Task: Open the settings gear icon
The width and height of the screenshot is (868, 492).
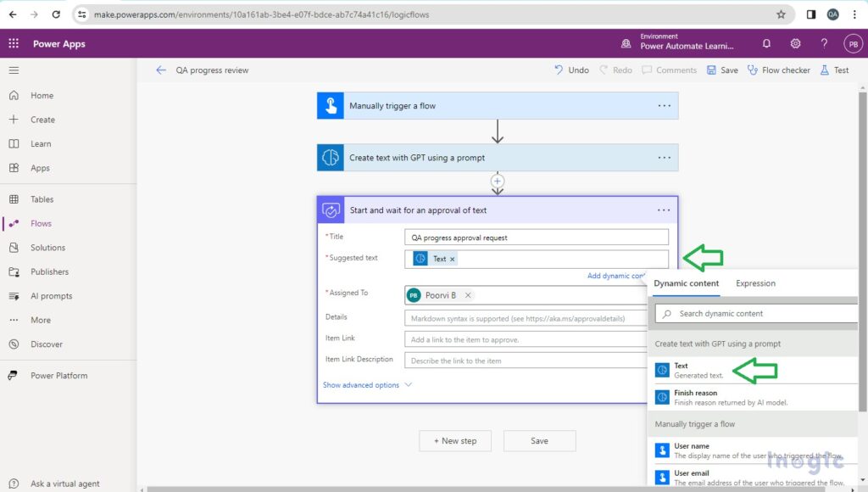Action: click(x=795, y=44)
